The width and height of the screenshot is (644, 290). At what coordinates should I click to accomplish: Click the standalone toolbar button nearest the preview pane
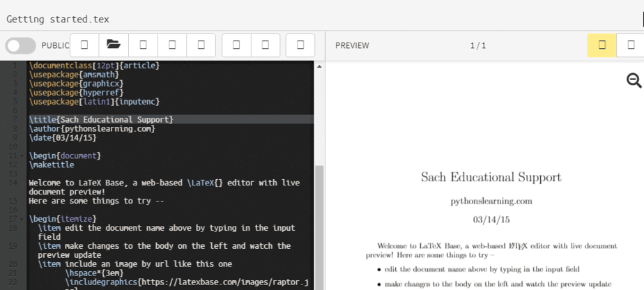tap(300, 45)
